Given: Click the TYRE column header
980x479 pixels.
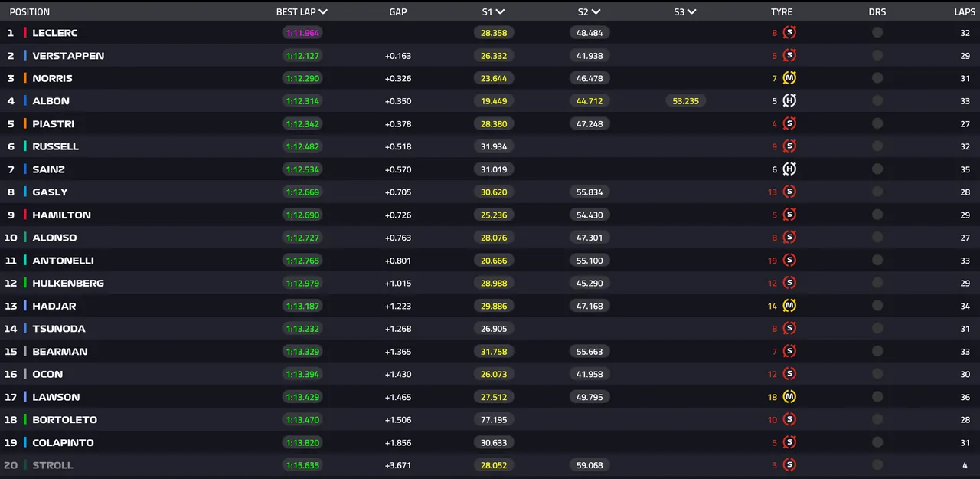Looking at the screenshot, I should [x=782, y=12].
